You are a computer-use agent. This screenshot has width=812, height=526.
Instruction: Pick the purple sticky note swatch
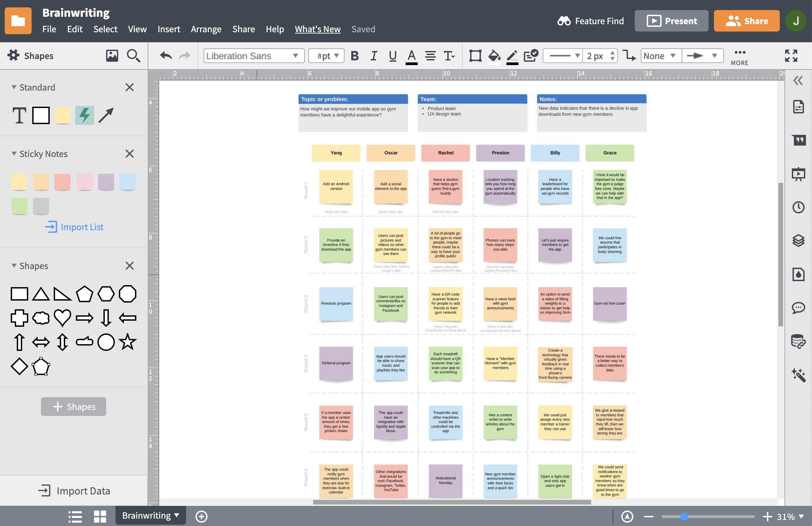[x=106, y=182]
